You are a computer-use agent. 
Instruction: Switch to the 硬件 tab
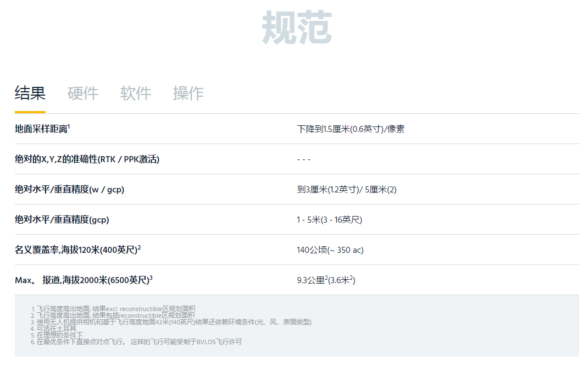[82, 93]
